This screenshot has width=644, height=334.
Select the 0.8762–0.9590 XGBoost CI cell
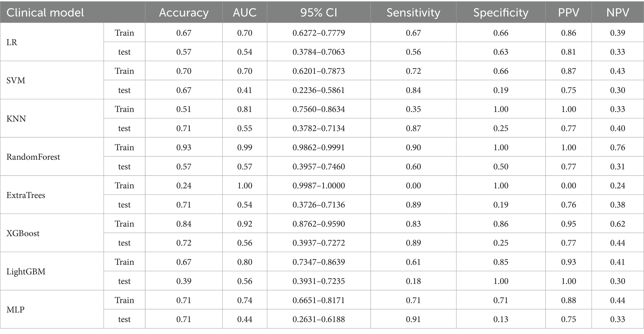point(318,224)
